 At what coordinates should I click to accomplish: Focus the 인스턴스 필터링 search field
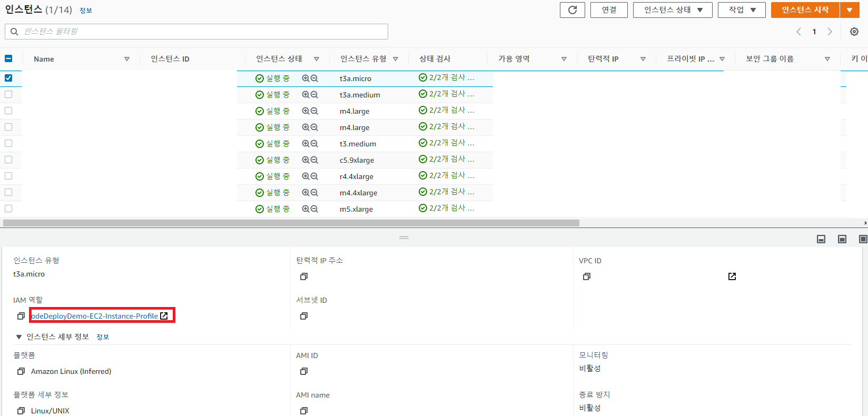point(196,32)
